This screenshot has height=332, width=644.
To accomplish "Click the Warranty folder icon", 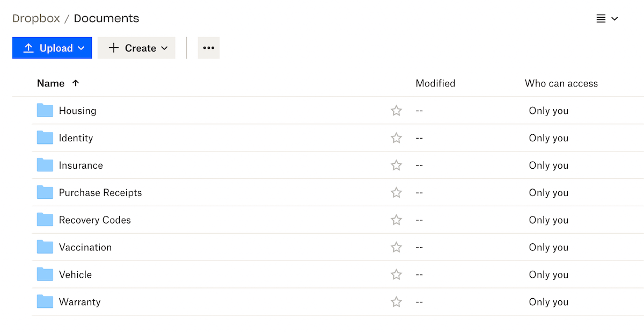I will pos(45,302).
